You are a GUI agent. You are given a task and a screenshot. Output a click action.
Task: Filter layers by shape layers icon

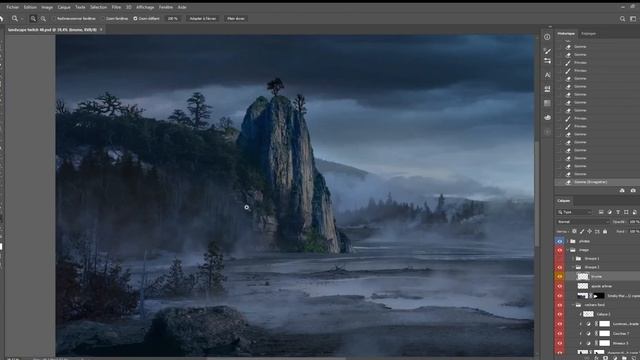(626, 212)
